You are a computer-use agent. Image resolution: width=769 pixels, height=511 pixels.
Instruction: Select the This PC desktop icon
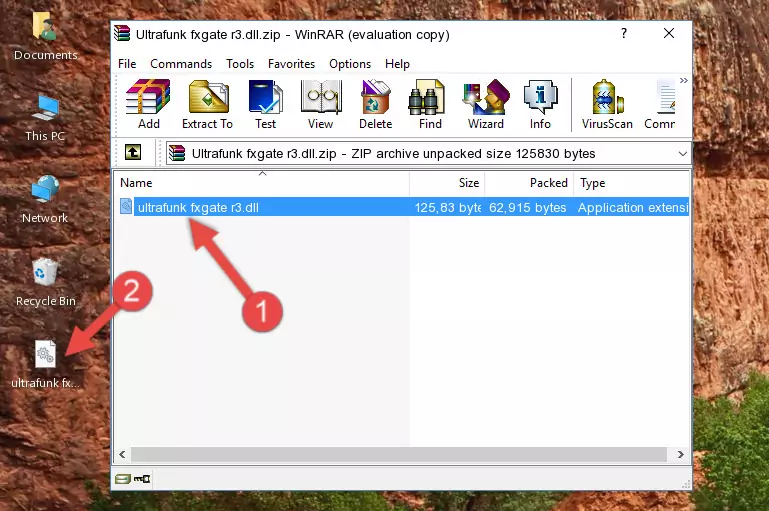[x=45, y=118]
